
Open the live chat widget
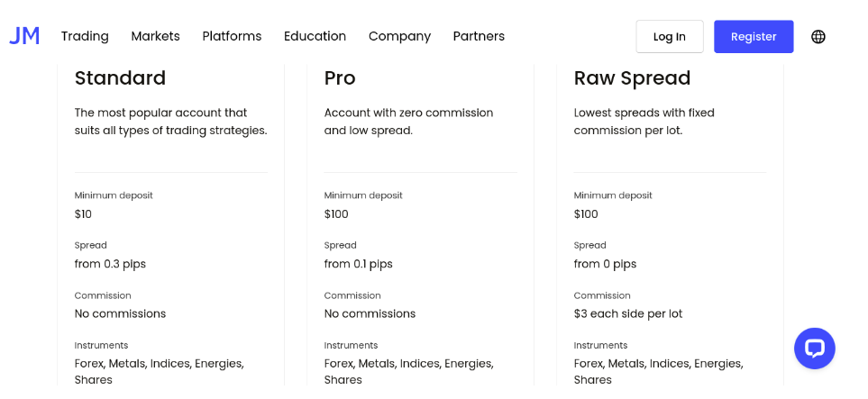814,349
